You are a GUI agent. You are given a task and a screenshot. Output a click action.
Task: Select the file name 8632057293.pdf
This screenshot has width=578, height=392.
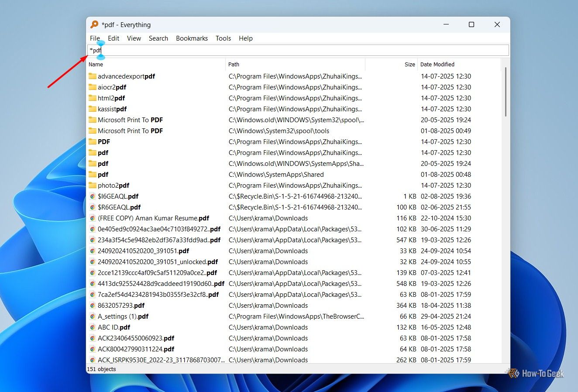(x=121, y=306)
